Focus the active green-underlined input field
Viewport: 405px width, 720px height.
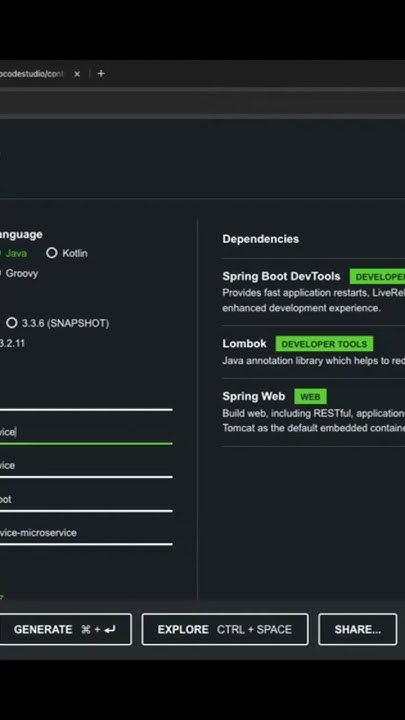coord(86,432)
